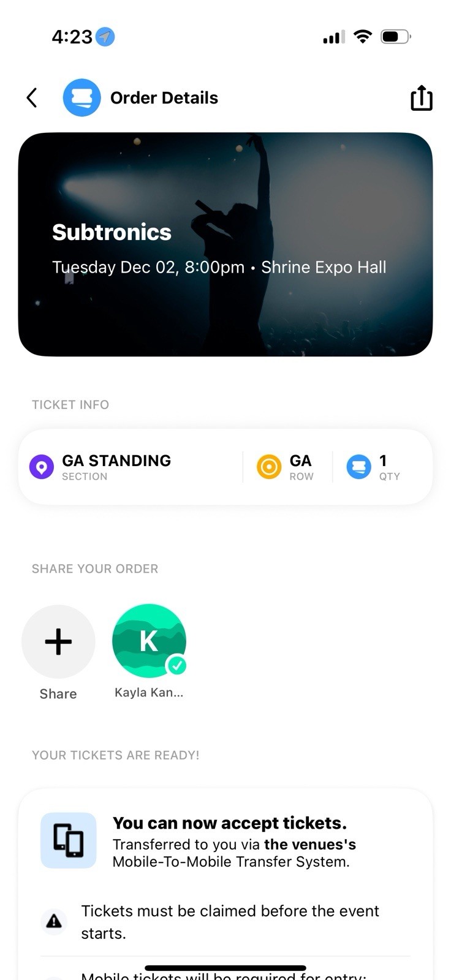Tap "You can now accept tickets" heading
Screen dimensions: 451x980
coord(230,823)
